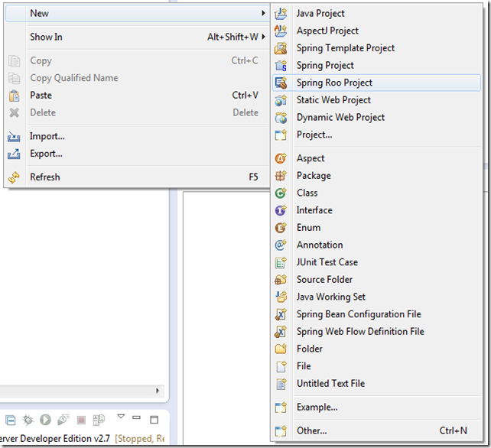
Task: Click the purple Interface icon
Action: click(x=281, y=210)
